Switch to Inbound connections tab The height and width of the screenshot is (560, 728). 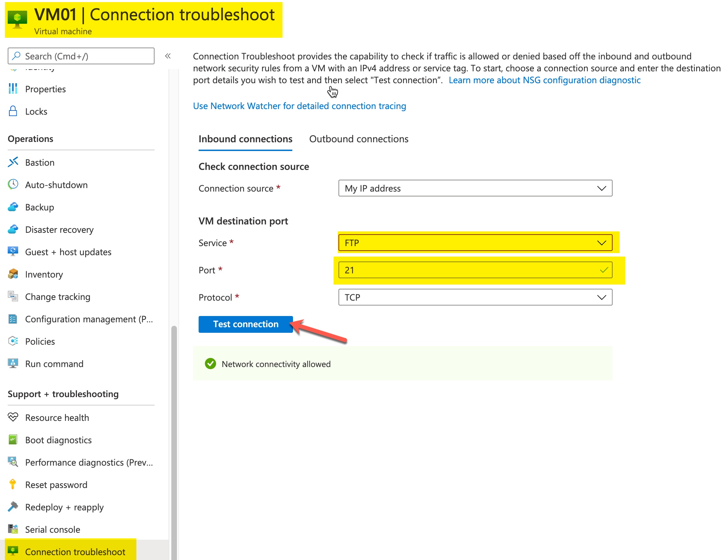(x=245, y=139)
